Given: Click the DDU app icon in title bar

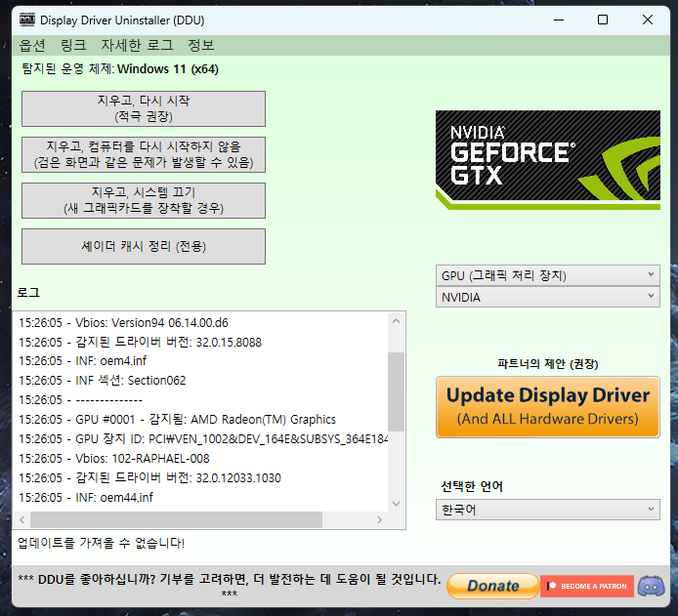Looking at the screenshot, I should pyautogui.click(x=27, y=20).
